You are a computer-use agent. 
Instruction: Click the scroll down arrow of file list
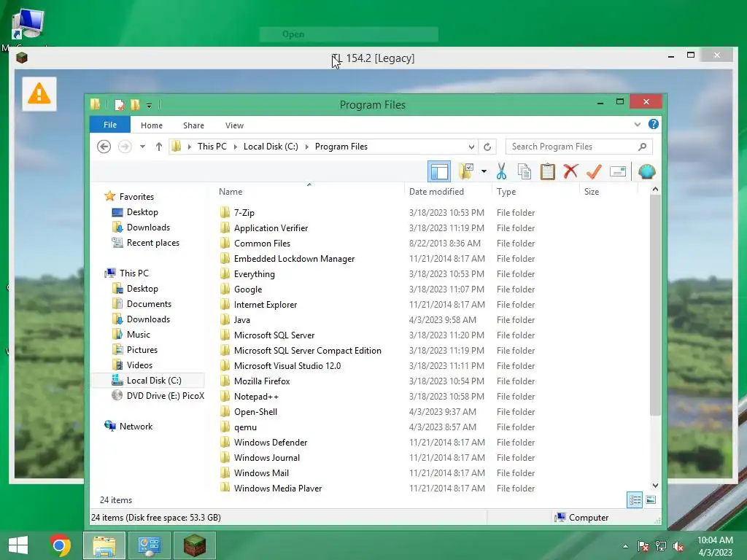tap(655, 485)
